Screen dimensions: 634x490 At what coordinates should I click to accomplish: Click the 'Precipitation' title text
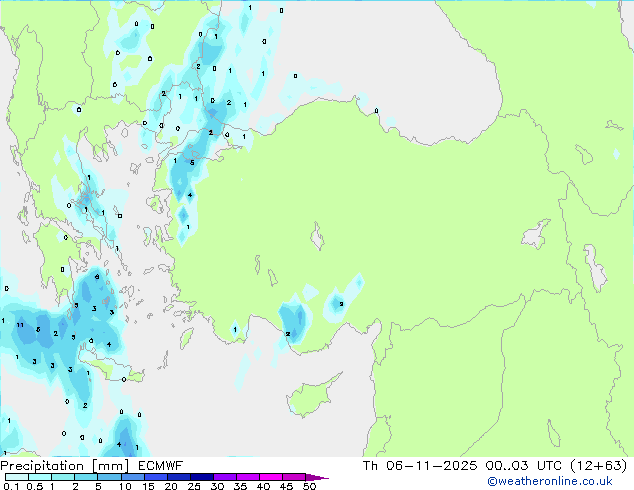(x=42, y=466)
